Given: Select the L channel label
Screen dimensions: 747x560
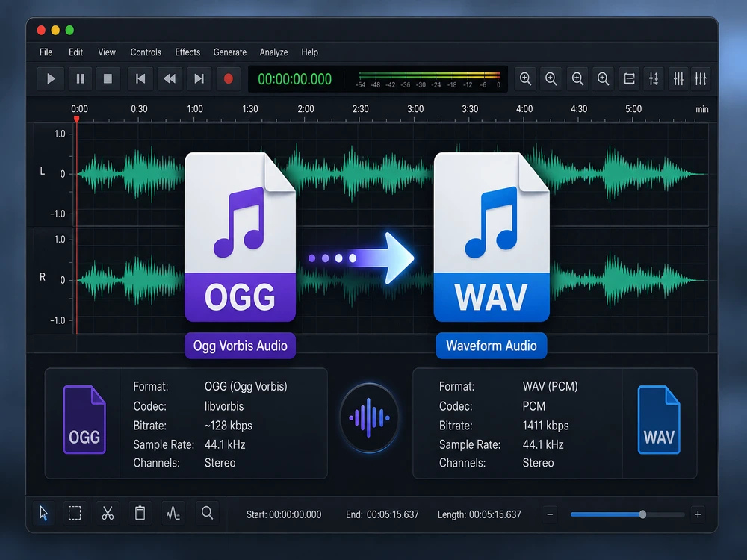Looking at the screenshot, I should pyautogui.click(x=43, y=171).
